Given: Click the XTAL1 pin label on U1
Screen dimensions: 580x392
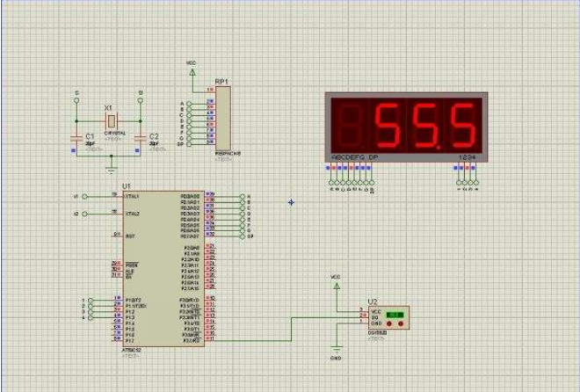Looking at the screenshot, I should point(133,196).
